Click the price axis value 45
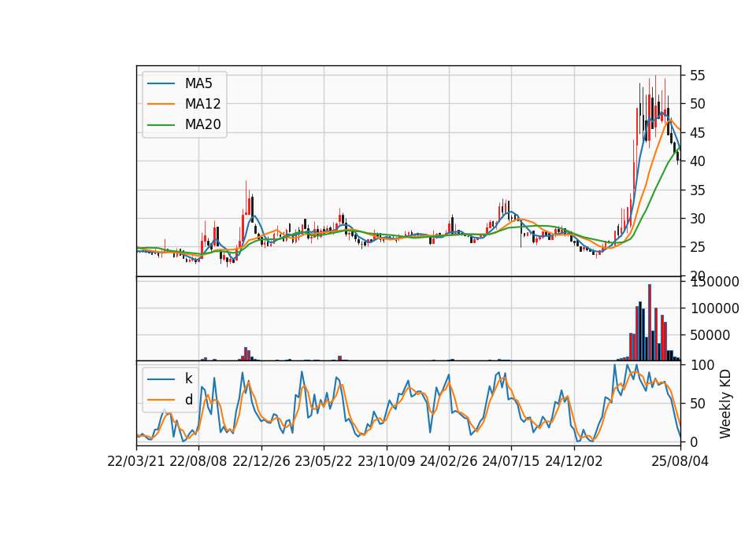756x543 pixels. pos(698,133)
